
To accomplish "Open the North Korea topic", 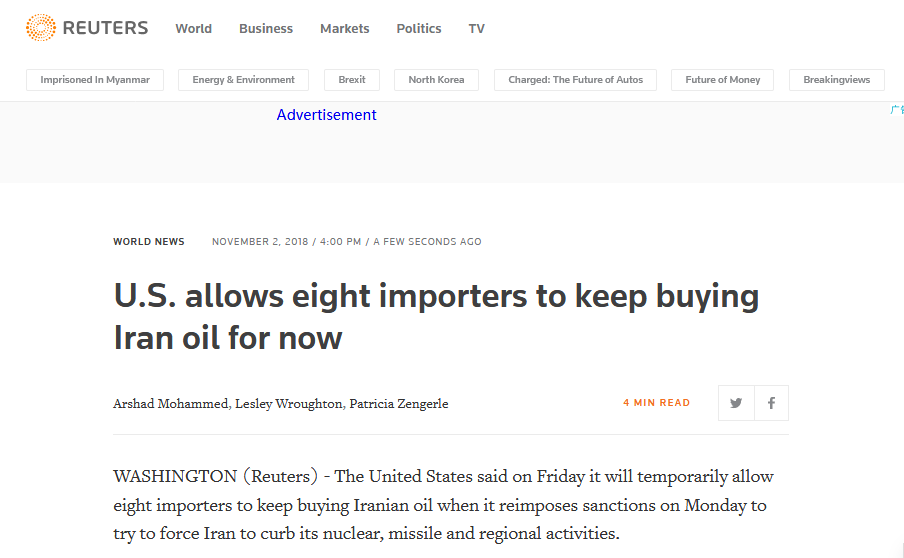I will coord(436,80).
